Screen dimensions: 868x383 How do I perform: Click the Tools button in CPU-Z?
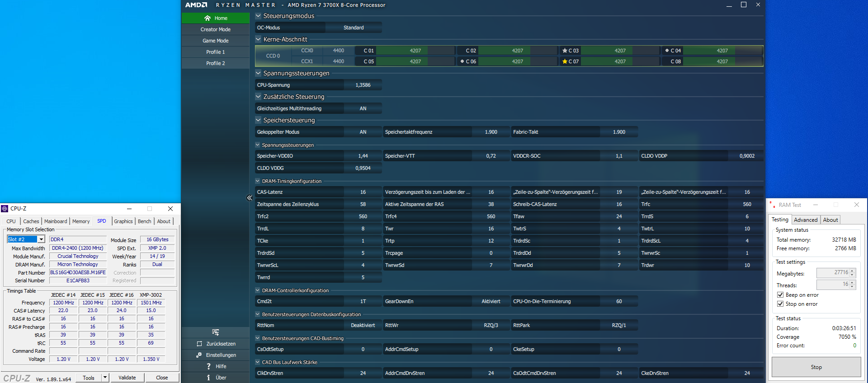89,378
